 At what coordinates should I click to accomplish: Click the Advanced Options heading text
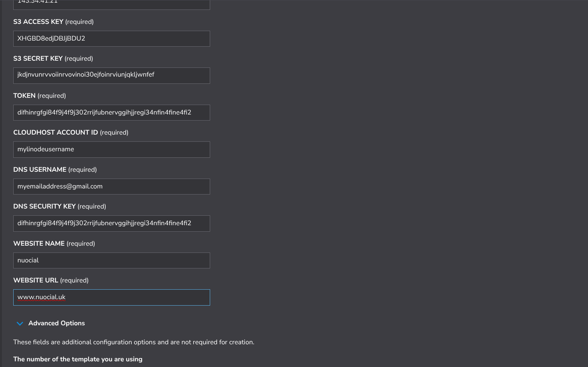56,323
